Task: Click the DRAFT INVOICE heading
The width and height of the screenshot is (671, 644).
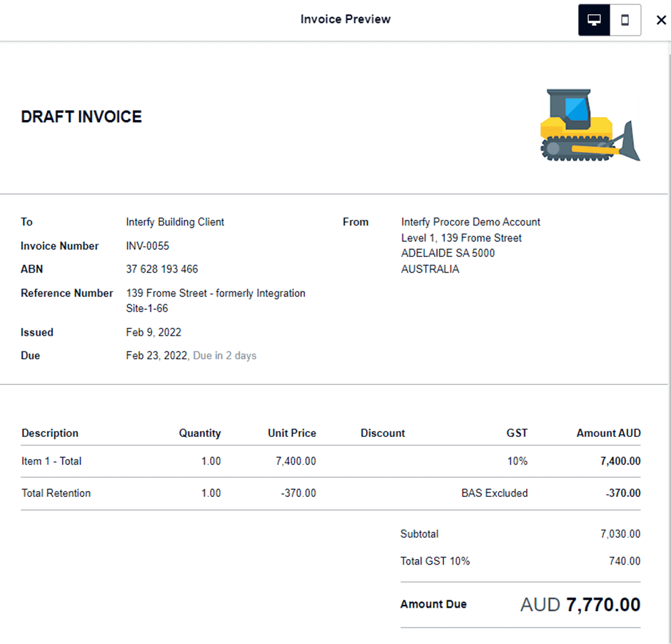Action: coord(81,117)
